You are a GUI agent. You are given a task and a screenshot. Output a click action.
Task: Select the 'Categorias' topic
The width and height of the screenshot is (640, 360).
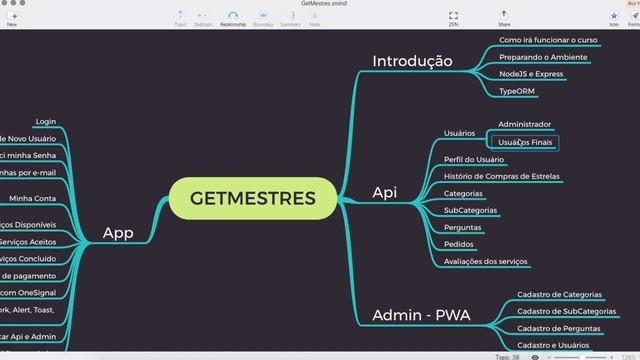click(x=463, y=193)
